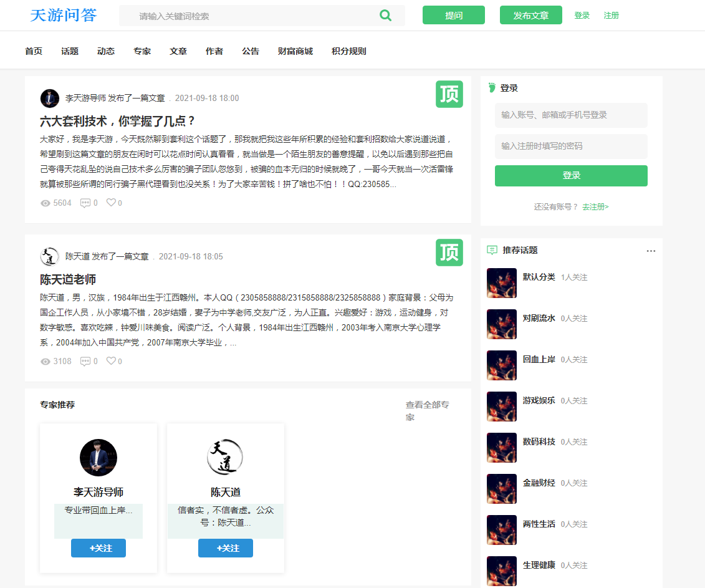This screenshot has width=705, height=588.
Task: Follow 陈天道 with the +关注 button
Action: 225,548
